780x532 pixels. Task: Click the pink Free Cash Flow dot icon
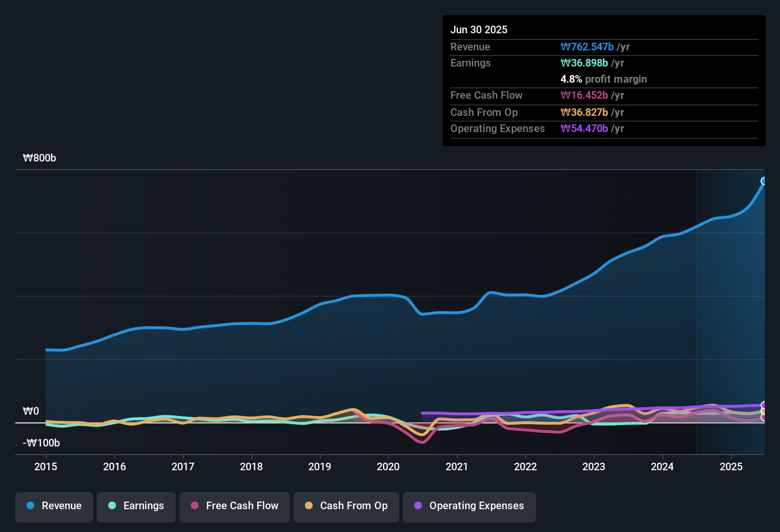coord(194,506)
